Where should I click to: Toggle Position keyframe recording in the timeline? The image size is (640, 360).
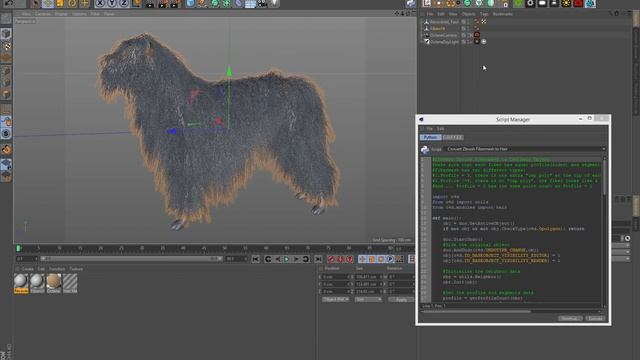click(x=362, y=259)
